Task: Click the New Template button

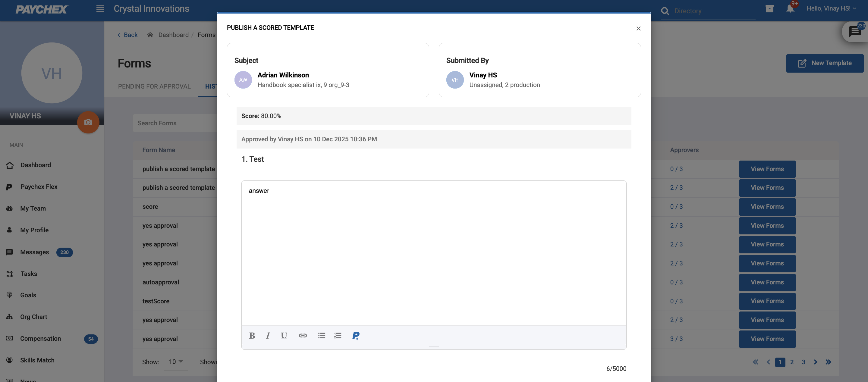Action: pyautogui.click(x=825, y=63)
